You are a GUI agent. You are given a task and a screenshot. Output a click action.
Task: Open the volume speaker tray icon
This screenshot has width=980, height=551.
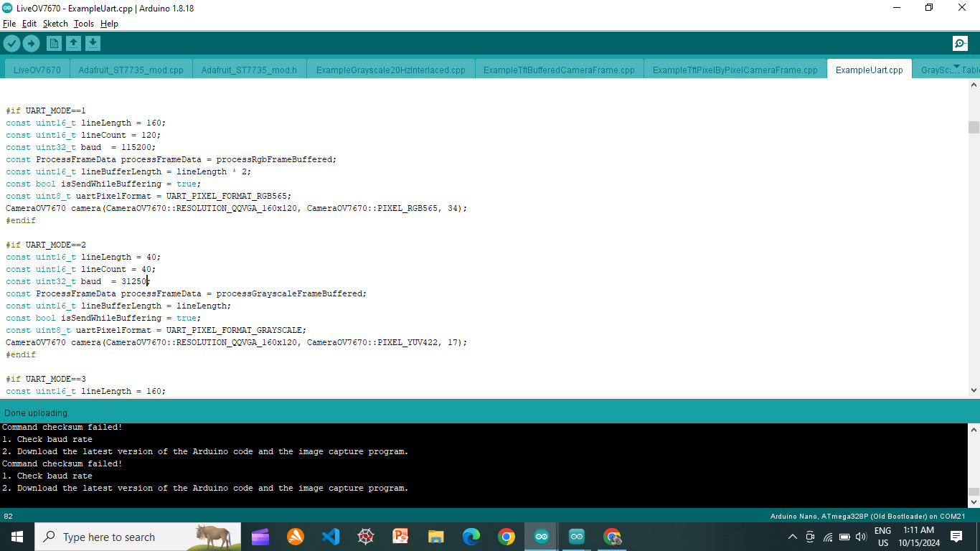point(861,537)
